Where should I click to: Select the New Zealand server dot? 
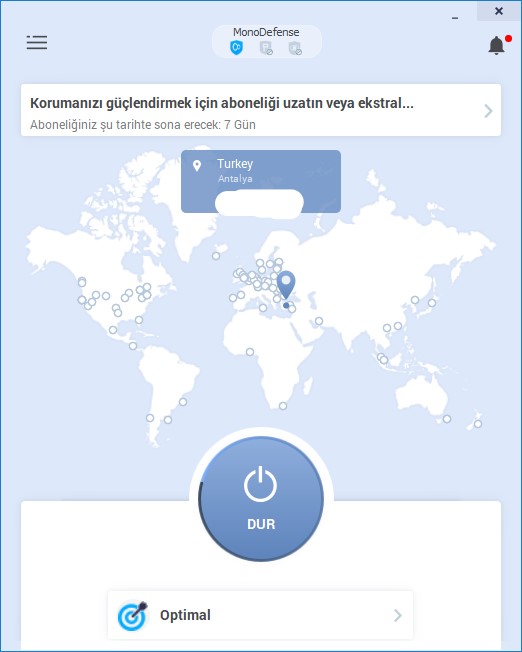point(478,424)
